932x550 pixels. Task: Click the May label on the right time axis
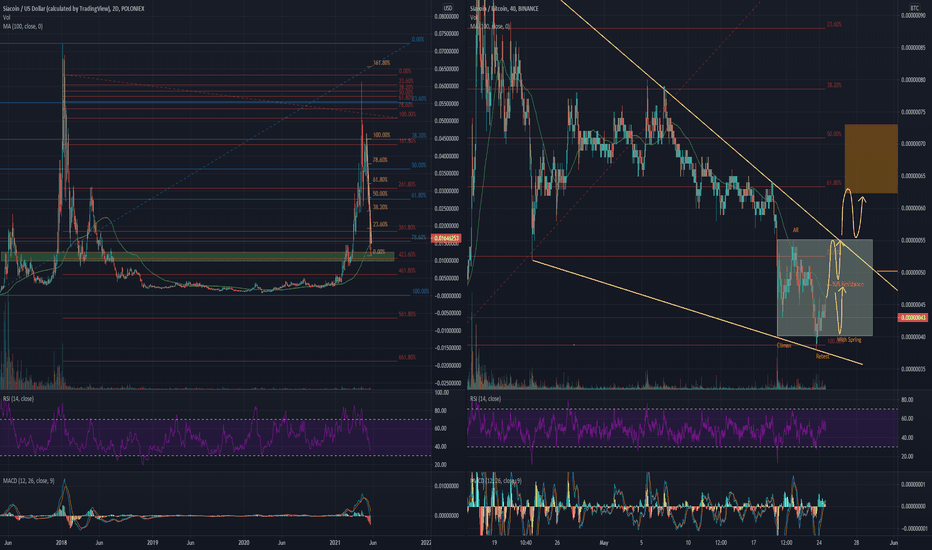click(x=604, y=543)
